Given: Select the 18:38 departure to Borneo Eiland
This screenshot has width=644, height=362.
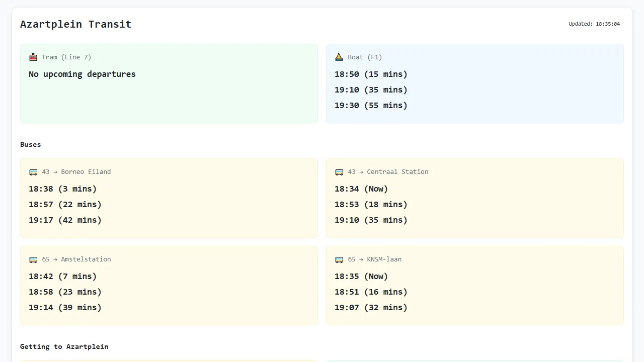Looking at the screenshot, I should 62,189.
